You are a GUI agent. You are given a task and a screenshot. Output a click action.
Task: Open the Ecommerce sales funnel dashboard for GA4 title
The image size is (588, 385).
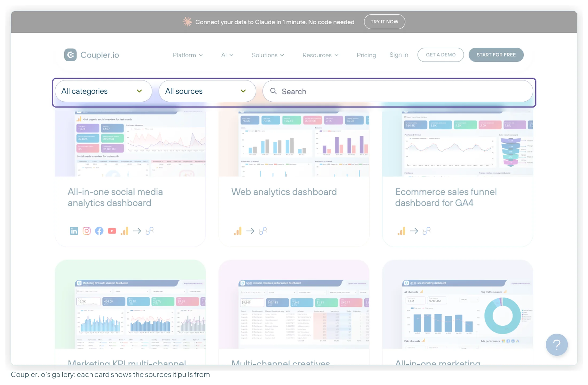[446, 197]
